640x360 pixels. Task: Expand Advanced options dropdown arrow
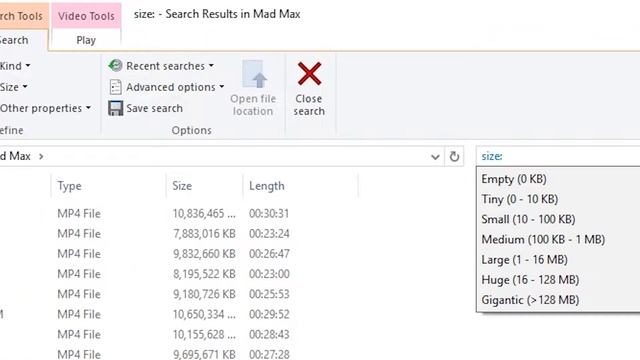222,87
